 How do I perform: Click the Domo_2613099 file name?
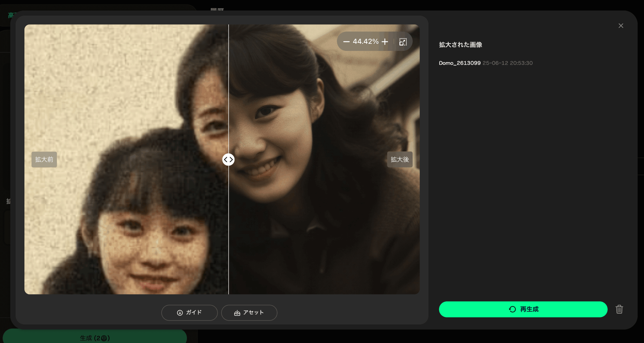click(460, 63)
